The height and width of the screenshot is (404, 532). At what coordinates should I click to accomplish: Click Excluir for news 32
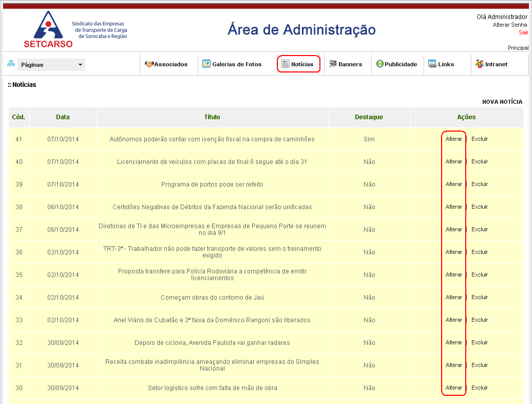(x=480, y=342)
